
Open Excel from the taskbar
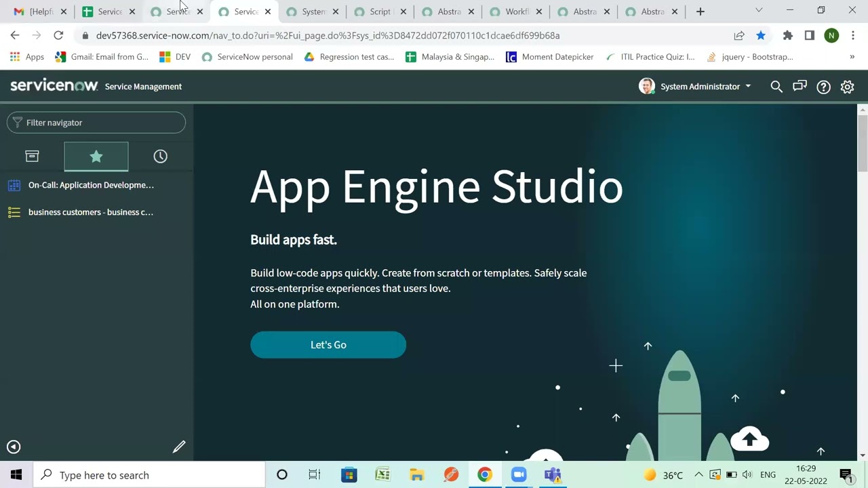coord(382,475)
